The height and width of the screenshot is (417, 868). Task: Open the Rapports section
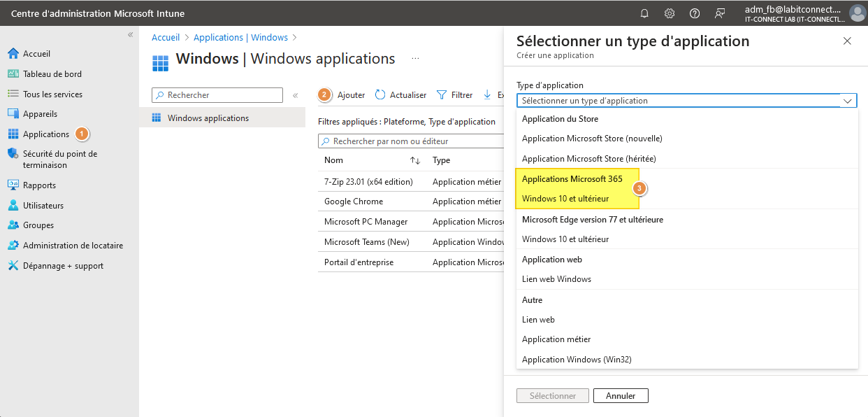(13, 185)
